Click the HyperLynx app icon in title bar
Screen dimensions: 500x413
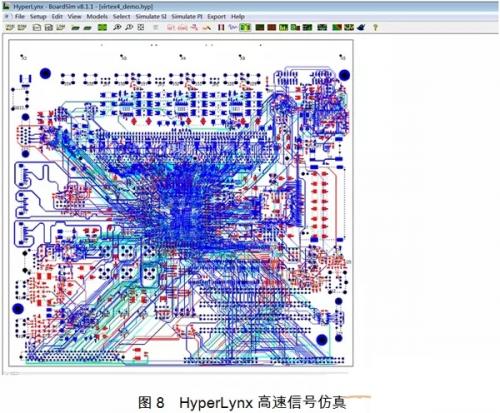pyautogui.click(x=6, y=6)
